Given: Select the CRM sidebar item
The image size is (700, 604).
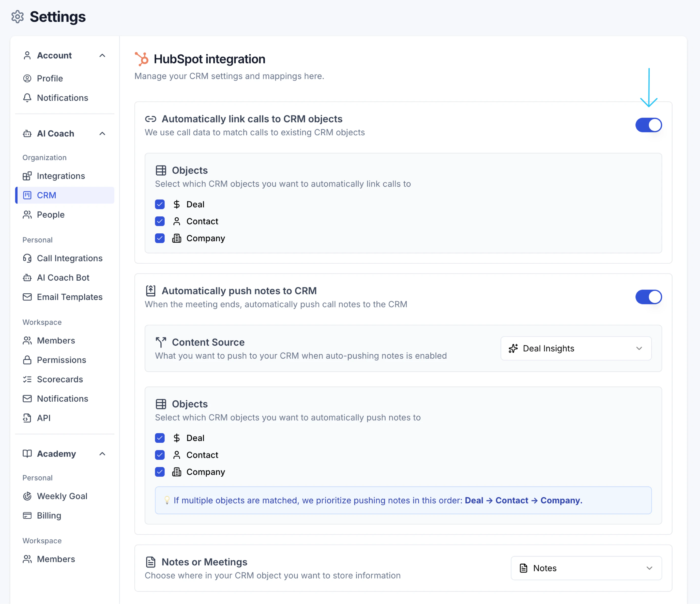Looking at the screenshot, I should [x=65, y=195].
